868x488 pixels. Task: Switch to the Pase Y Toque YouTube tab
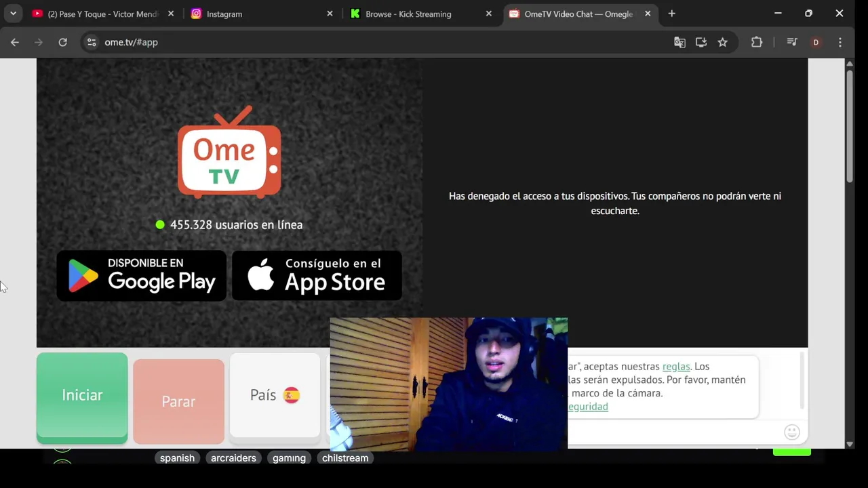103,14
